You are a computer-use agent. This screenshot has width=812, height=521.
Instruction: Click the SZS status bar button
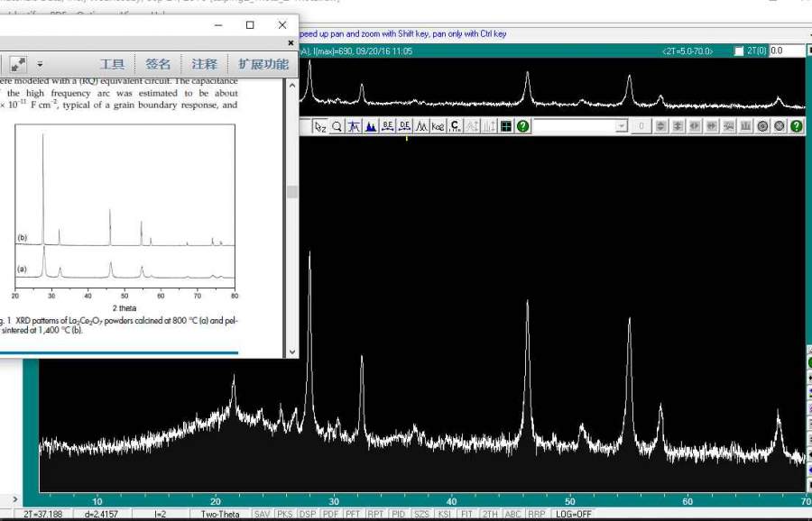421,515
